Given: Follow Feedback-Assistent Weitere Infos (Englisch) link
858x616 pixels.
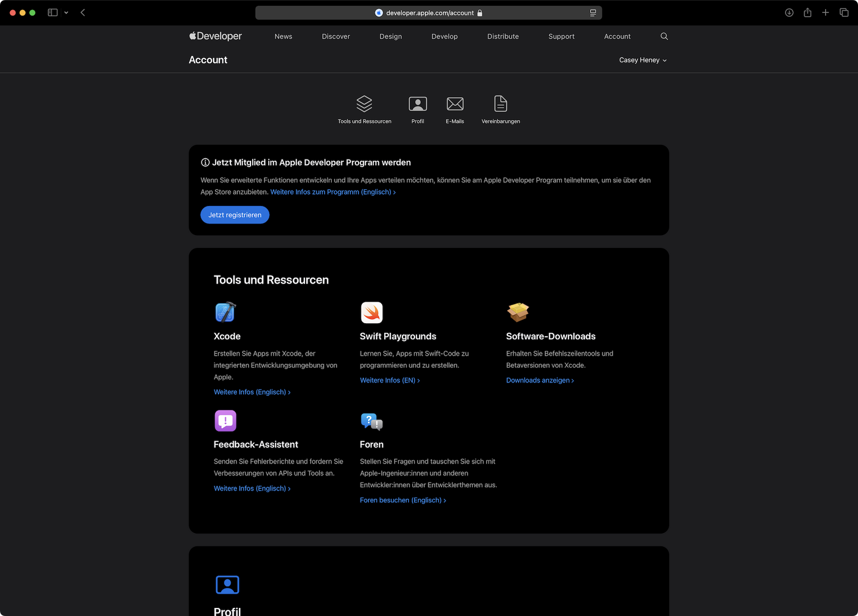Looking at the screenshot, I should click(x=252, y=488).
